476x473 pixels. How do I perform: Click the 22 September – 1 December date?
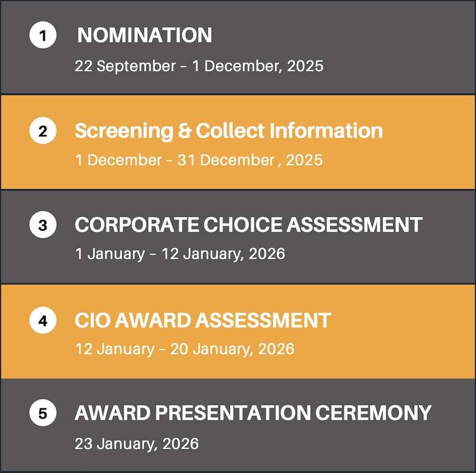pyautogui.click(x=199, y=66)
